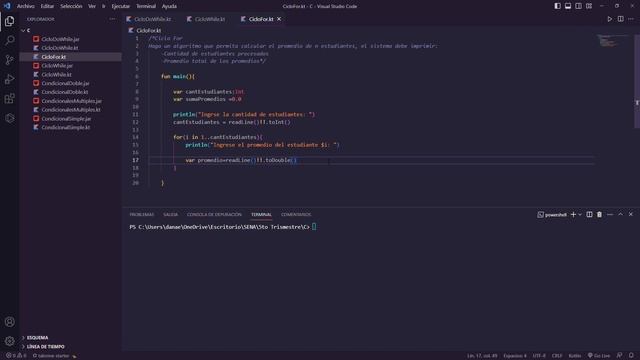Open CicloWhile.kt in the Explorer
Viewport: 640px width, 360px height.
(56, 75)
